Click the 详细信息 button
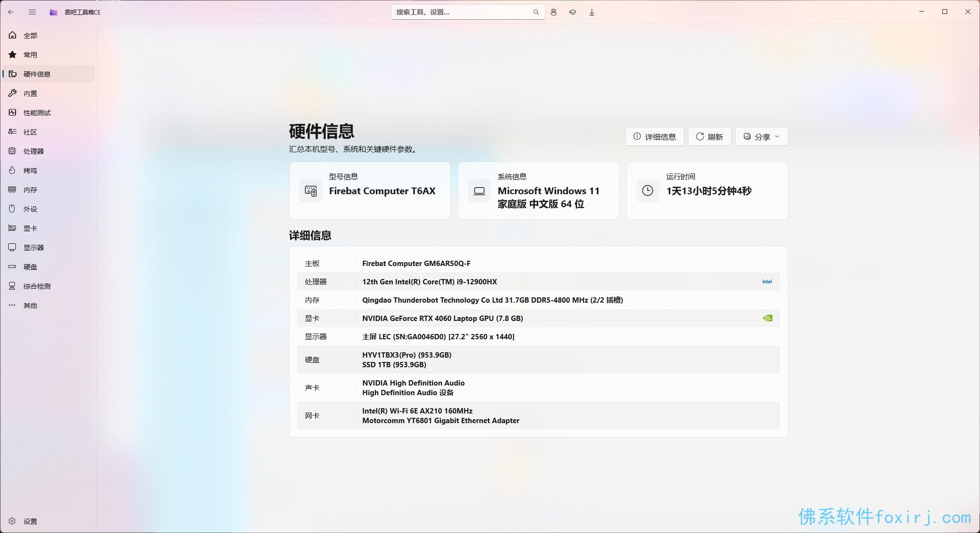980x533 pixels. pyautogui.click(x=654, y=137)
